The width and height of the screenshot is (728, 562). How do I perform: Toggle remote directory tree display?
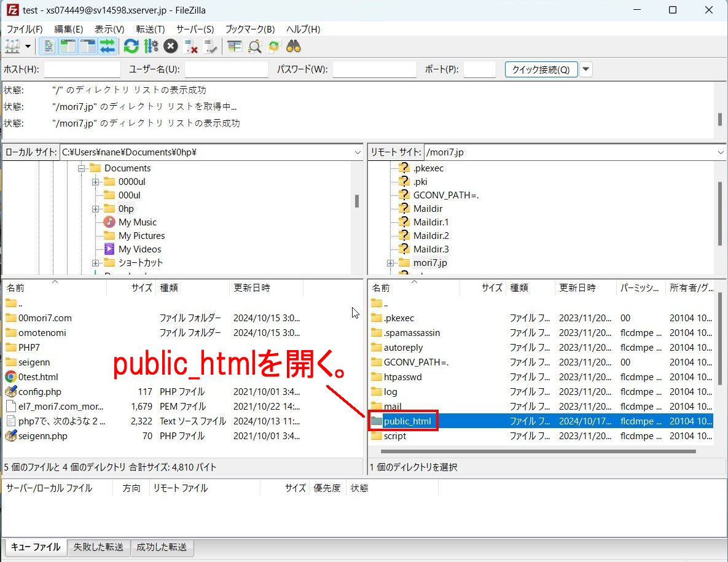click(x=87, y=47)
